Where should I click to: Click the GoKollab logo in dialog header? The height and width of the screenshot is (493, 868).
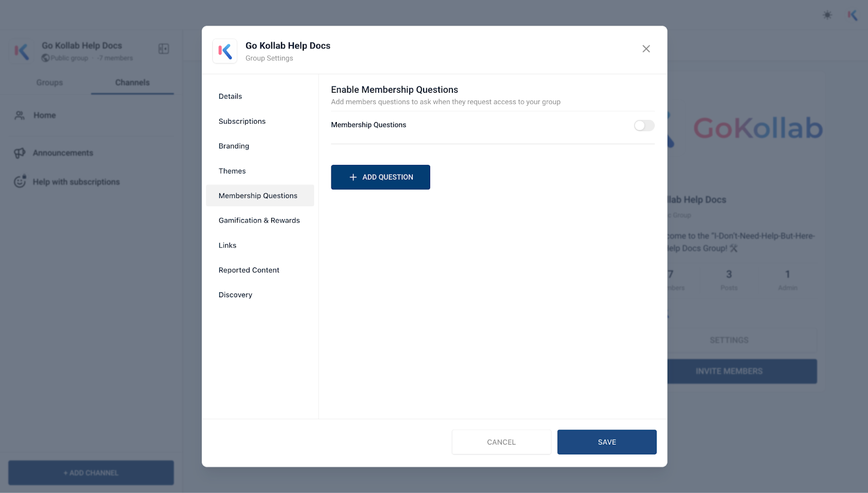click(225, 52)
